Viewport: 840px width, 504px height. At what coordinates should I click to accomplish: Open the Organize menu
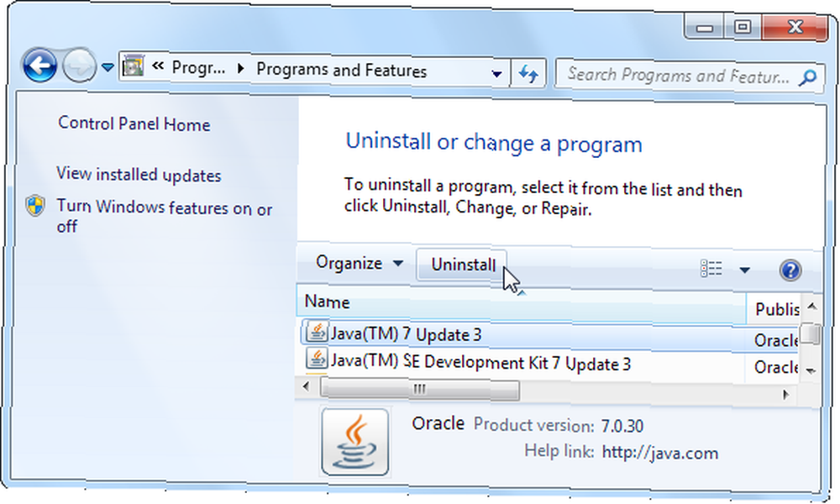359,263
